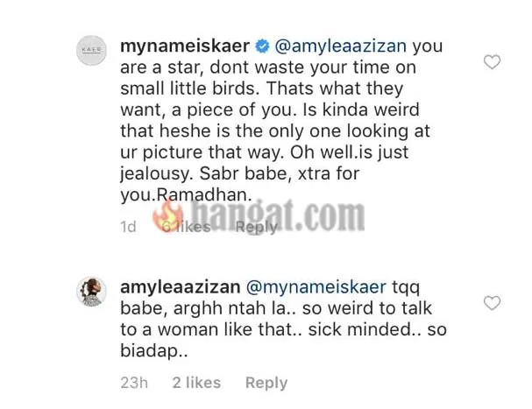532x409 pixels.
Task: View 2 likes on second comment
Action: [x=196, y=383]
